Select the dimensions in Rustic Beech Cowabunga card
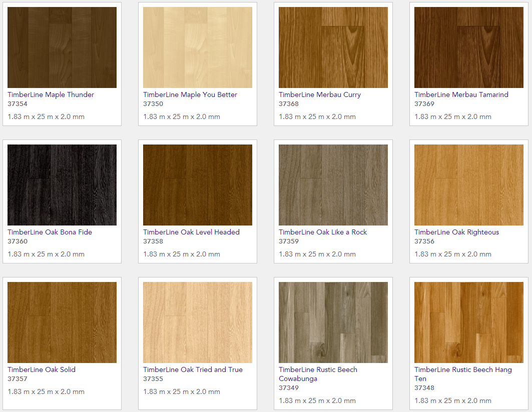This screenshot has width=532, height=412. click(317, 401)
